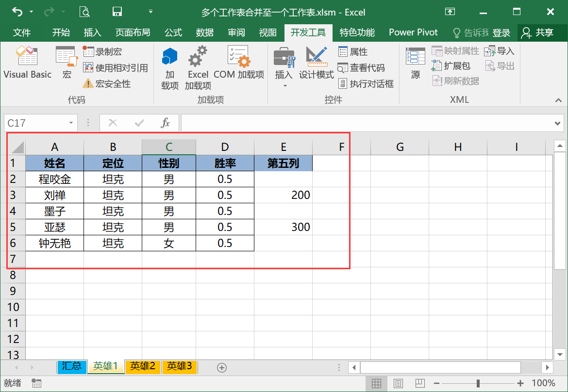Save the workbook with floppy icon

pos(117,12)
